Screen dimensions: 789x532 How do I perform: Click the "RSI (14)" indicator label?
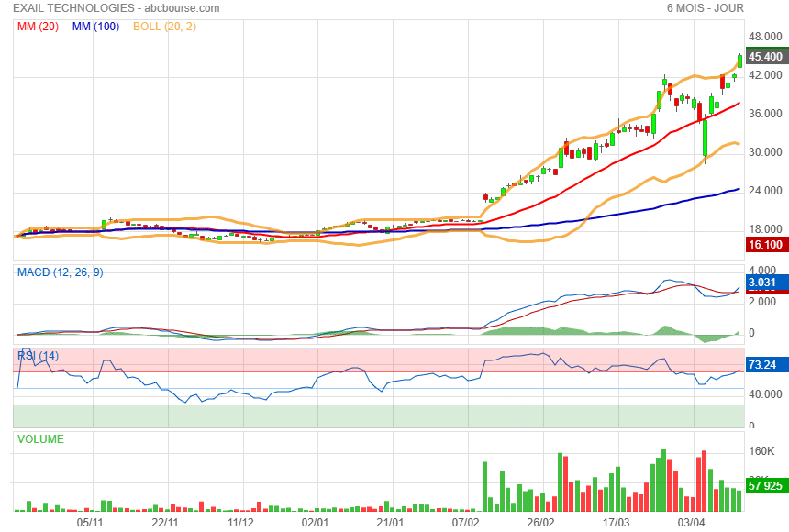[39, 356]
